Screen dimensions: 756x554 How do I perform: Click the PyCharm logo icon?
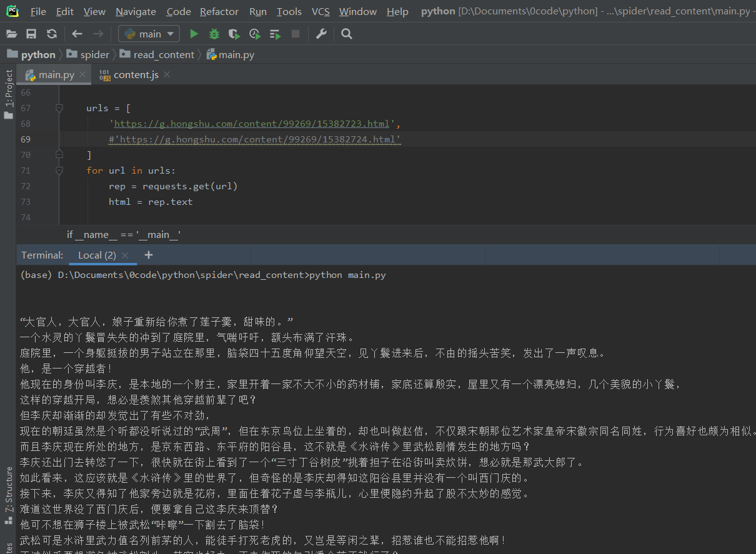(x=12, y=11)
